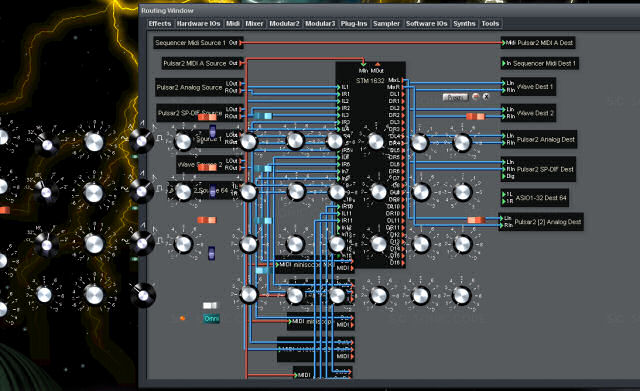
Task: Open the Hardware IOs menu
Action: pos(198,24)
